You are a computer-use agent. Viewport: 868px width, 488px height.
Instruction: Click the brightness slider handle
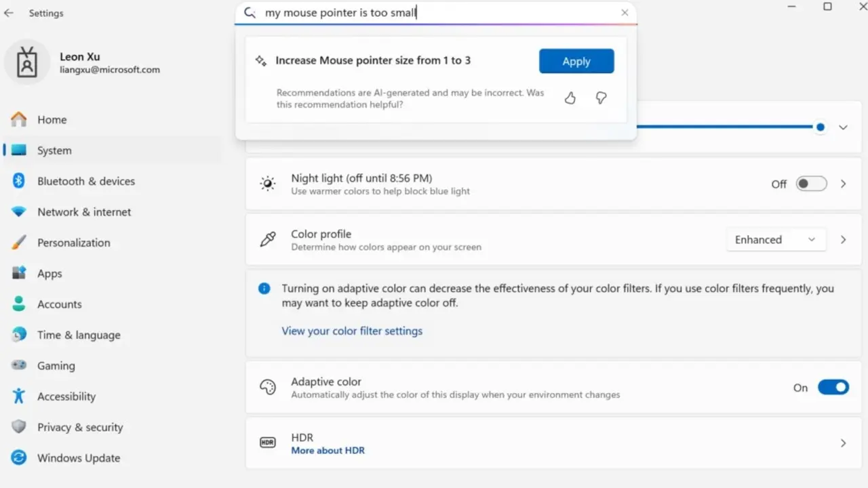(821, 127)
